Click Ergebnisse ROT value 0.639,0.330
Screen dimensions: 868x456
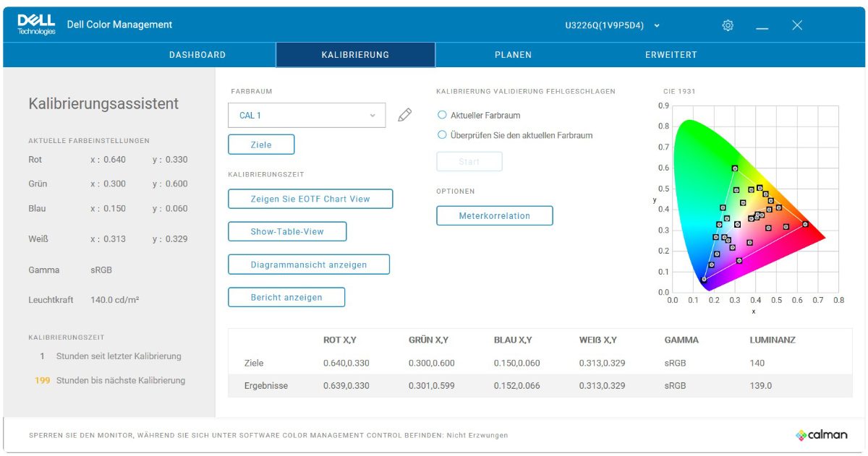tap(346, 385)
